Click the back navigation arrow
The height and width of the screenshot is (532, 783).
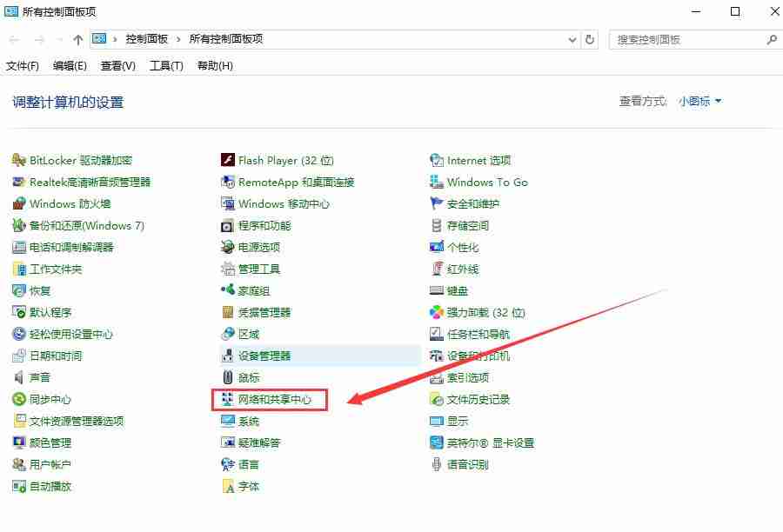13,39
